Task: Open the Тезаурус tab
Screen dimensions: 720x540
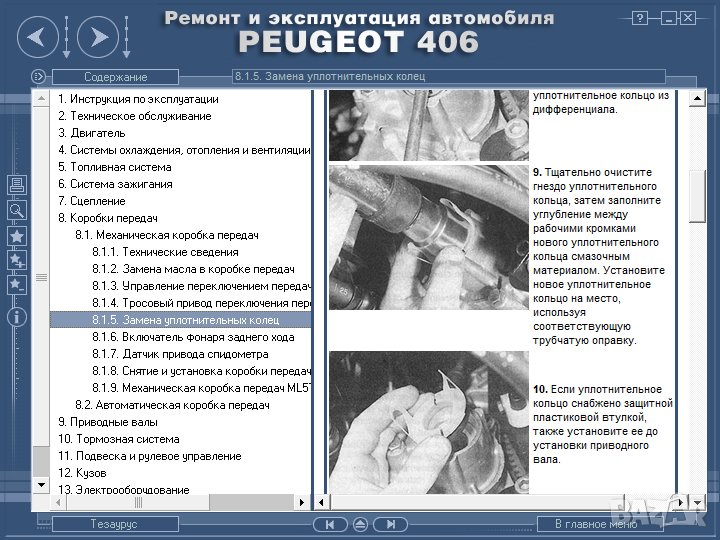Action: (115, 524)
